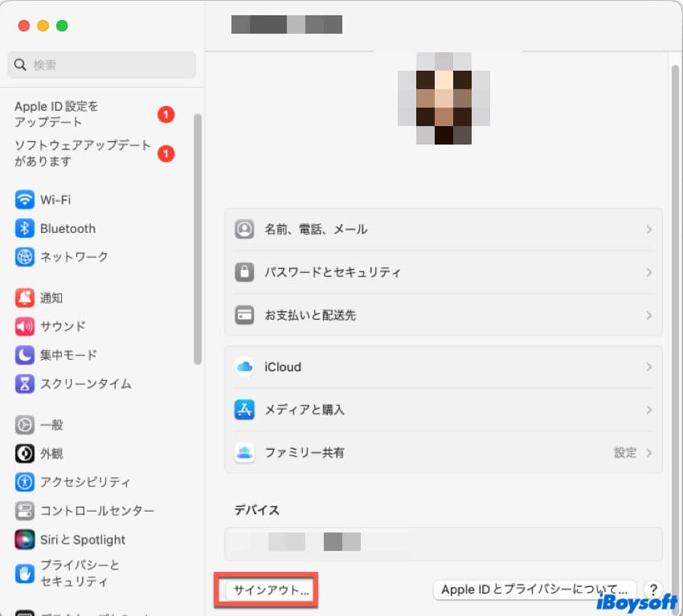Select the 外観 appearance icon

[24, 454]
